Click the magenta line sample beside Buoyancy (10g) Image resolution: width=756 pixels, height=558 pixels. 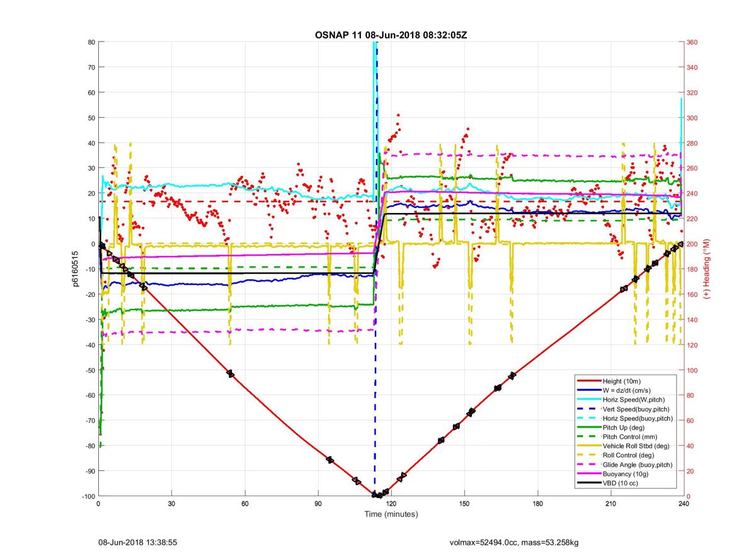(x=588, y=474)
